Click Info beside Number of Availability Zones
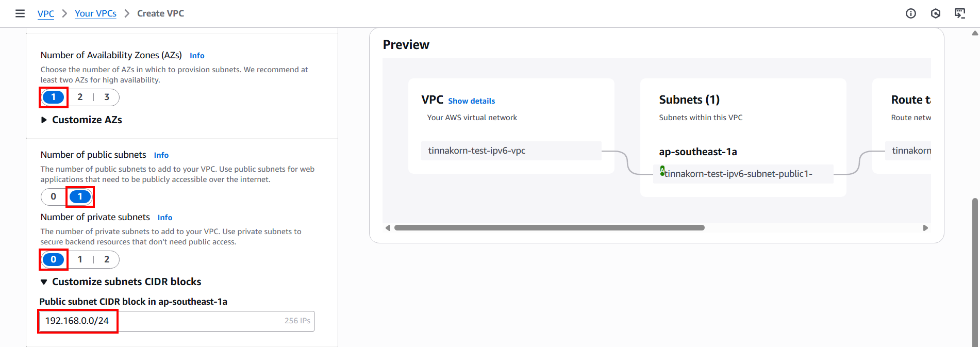This screenshot has height=347, width=980. pyautogui.click(x=196, y=55)
